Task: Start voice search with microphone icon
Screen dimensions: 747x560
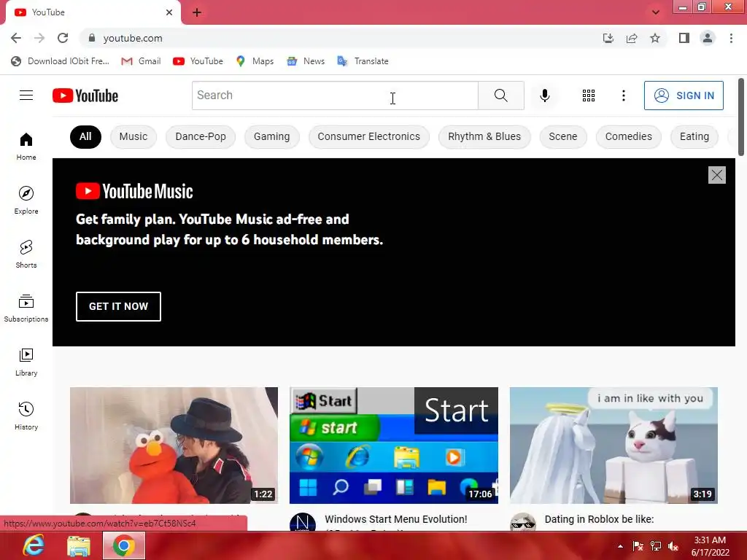Action: (544, 96)
